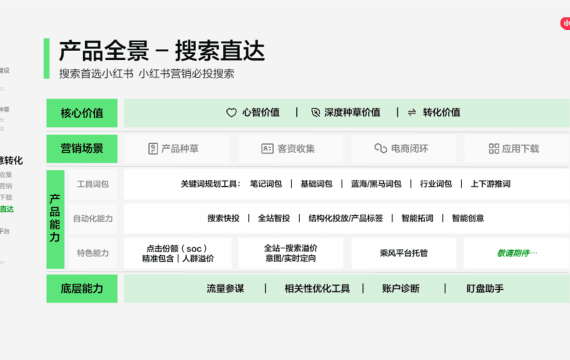Click 全站智投 in automation row

[x=274, y=218]
